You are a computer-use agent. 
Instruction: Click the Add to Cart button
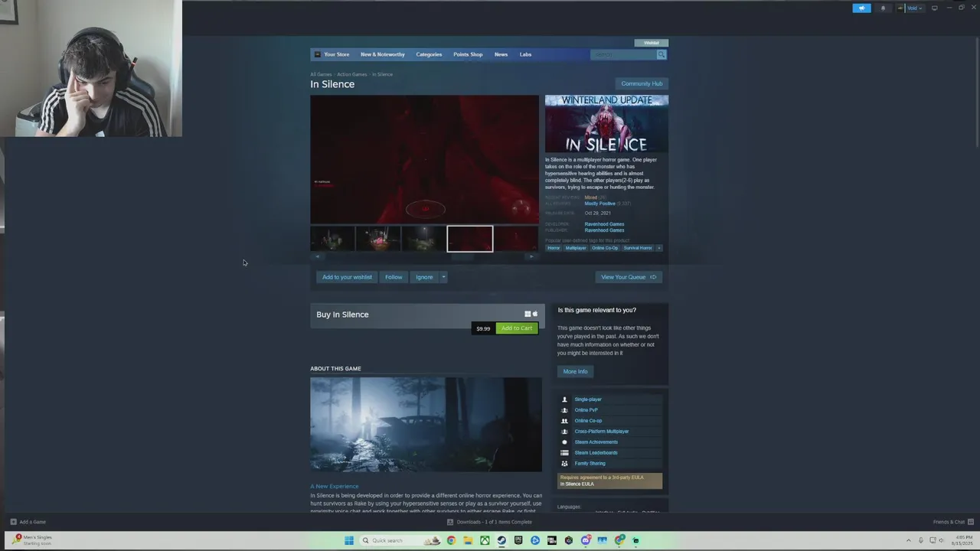(x=517, y=328)
